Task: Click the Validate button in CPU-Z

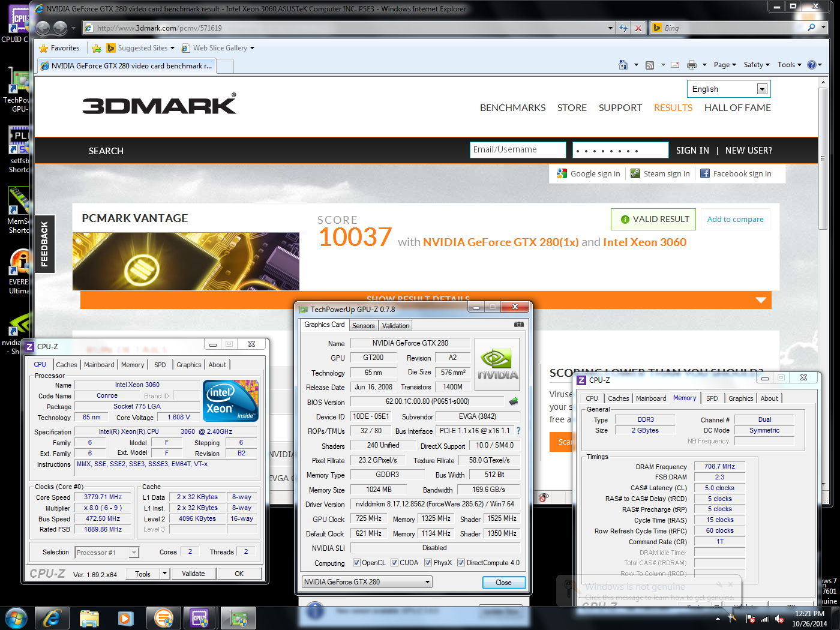Action: pos(193,574)
